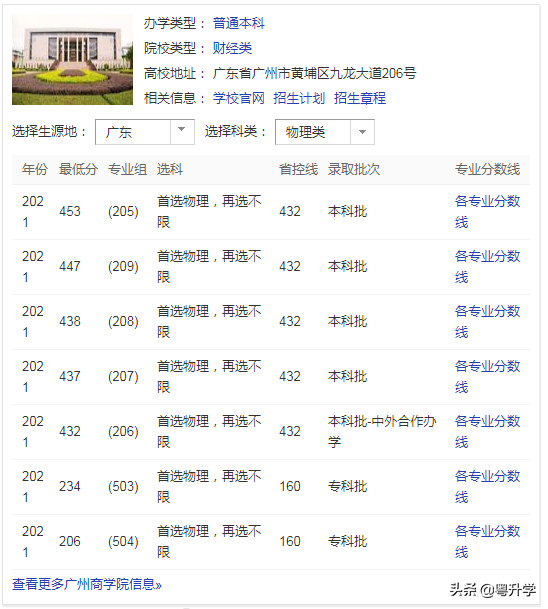Image resolution: width=548 pixels, height=609 pixels.
Task: Select the 年份 column header
Action: click(x=35, y=169)
